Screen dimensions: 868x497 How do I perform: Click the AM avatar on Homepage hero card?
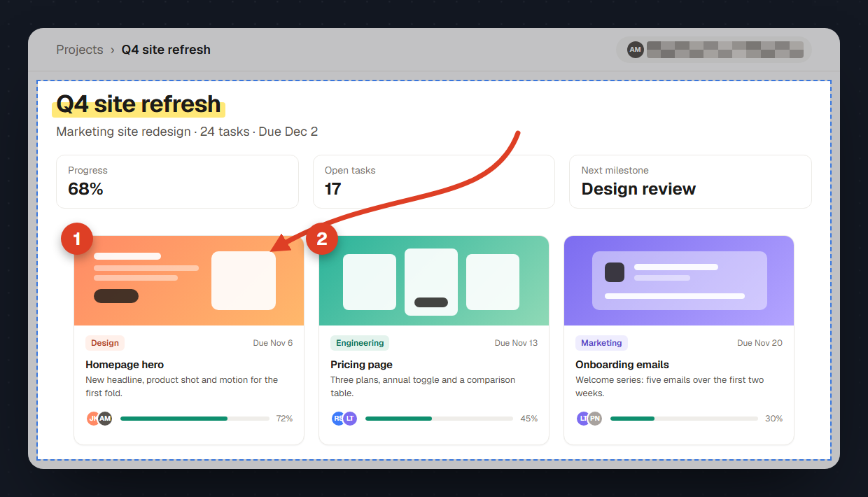105,419
